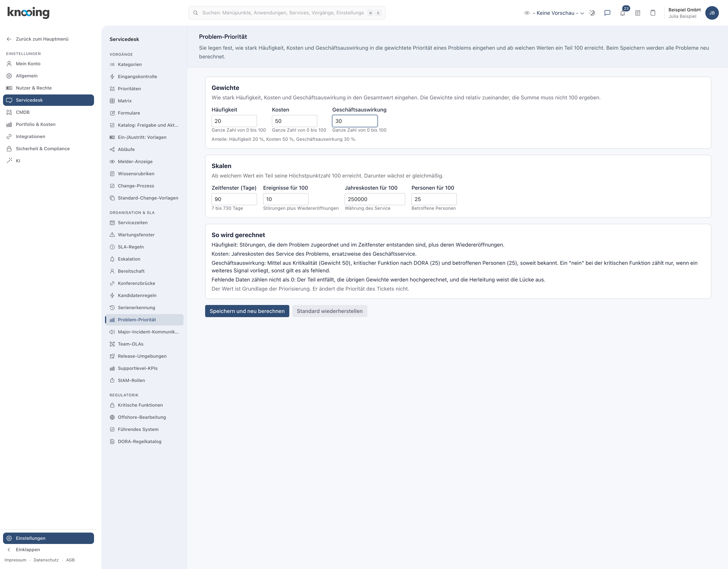Screen dimensions: 728x569
Task: Open Major-Incident-Kommunikation entry
Action: pos(144,332)
